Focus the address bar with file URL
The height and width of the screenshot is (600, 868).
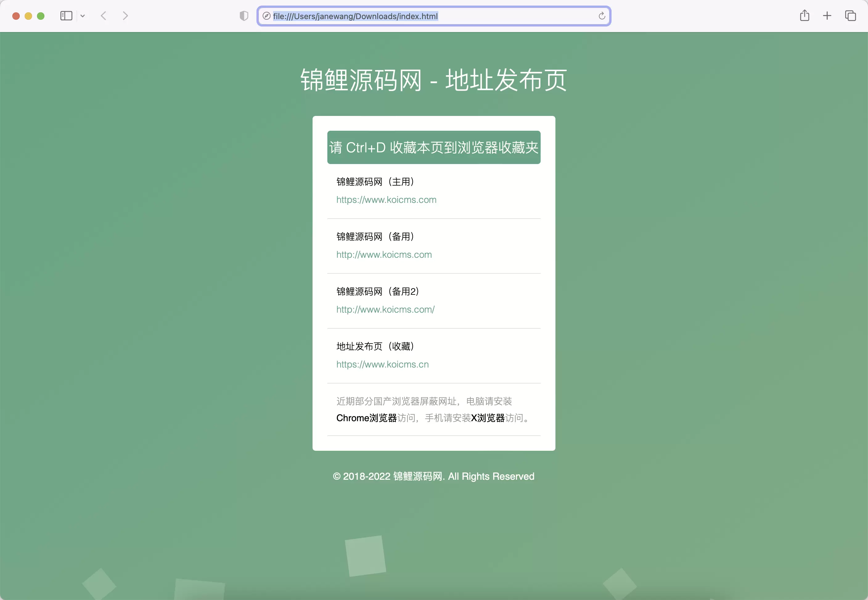pos(434,16)
